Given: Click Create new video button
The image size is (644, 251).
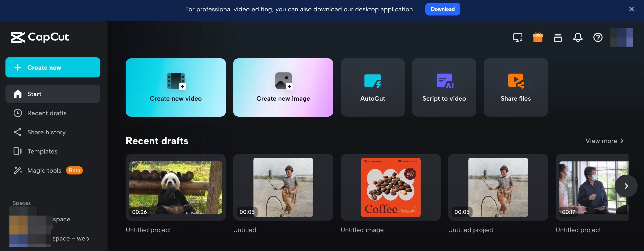Looking at the screenshot, I should (x=176, y=87).
